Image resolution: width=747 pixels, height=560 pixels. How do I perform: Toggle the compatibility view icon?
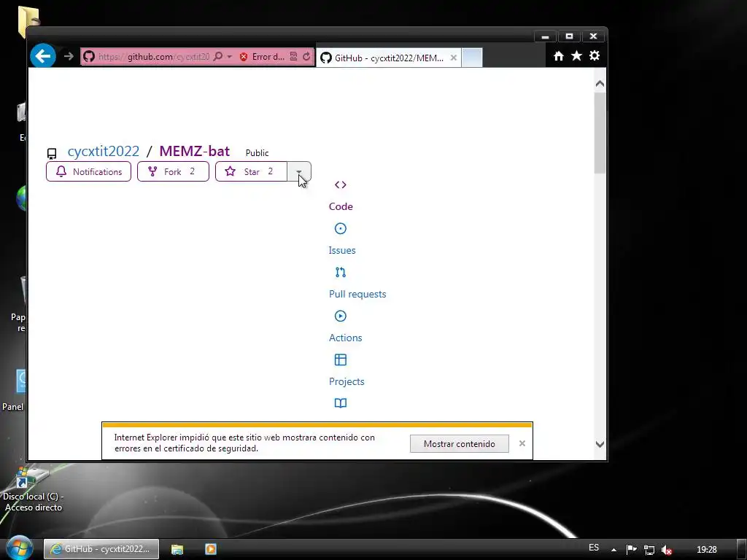coord(293,56)
